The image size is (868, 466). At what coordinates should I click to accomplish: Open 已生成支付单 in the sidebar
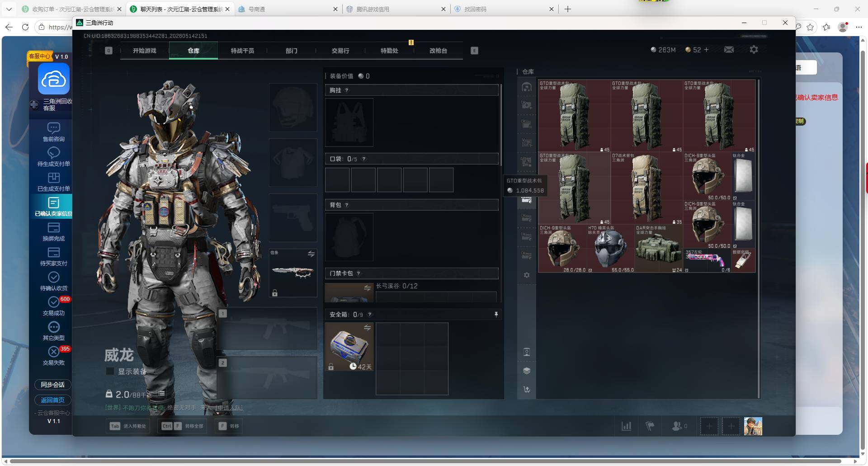click(53, 182)
